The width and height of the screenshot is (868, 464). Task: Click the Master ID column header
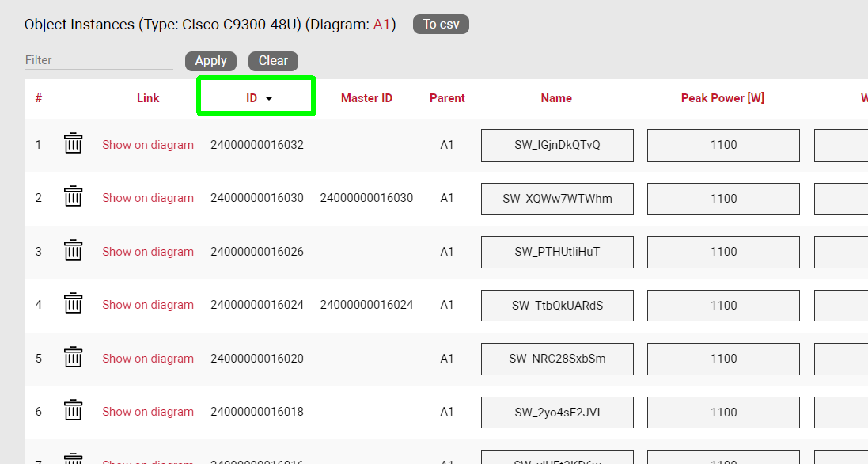click(x=366, y=98)
